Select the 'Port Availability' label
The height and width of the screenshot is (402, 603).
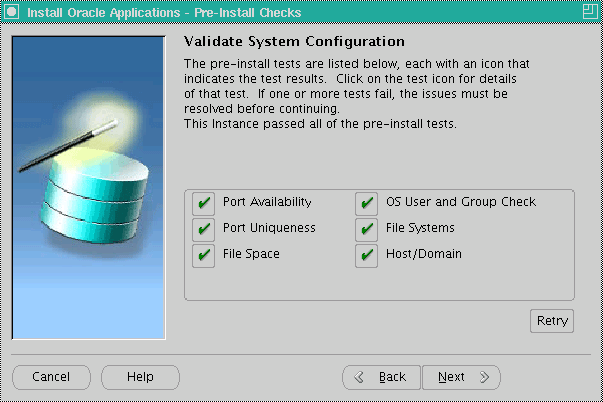coord(267,202)
